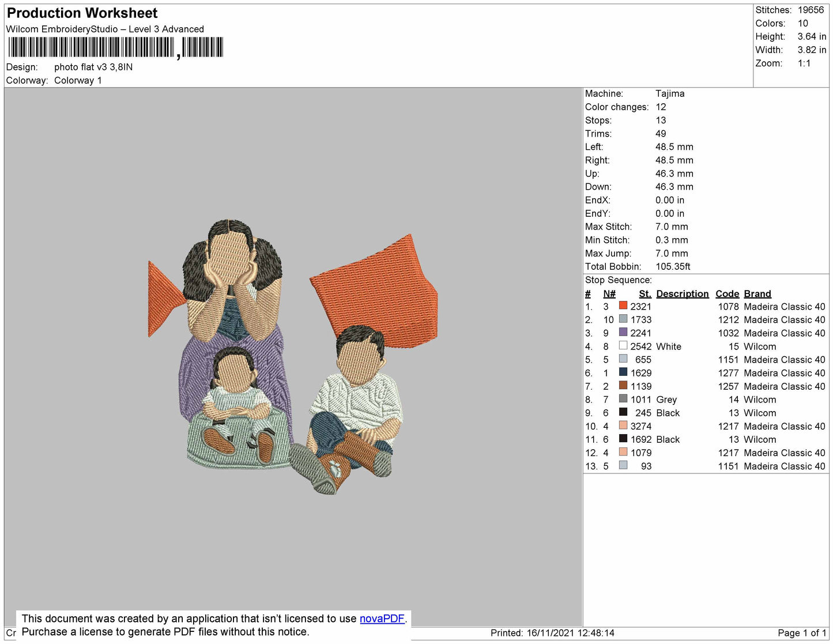The height and width of the screenshot is (644, 833).
Task: Select the brown swatch in stop 7
Action: click(x=623, y=385)
